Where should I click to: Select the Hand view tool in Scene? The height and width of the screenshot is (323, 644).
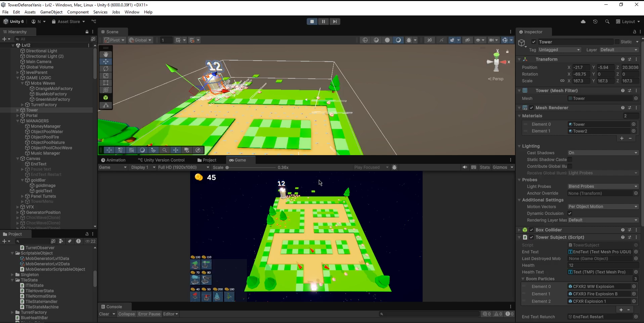[x=106, y=54]
